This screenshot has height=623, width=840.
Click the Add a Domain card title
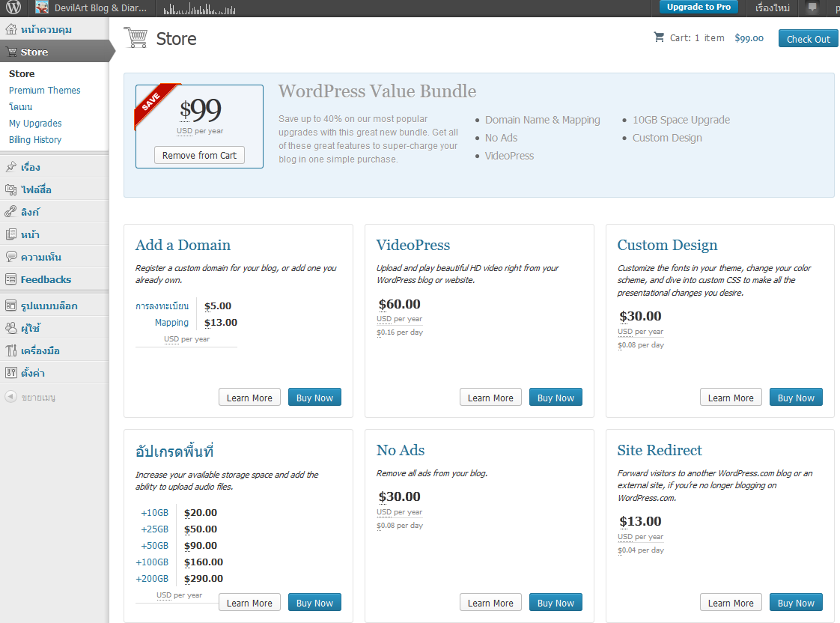[183, 245]
